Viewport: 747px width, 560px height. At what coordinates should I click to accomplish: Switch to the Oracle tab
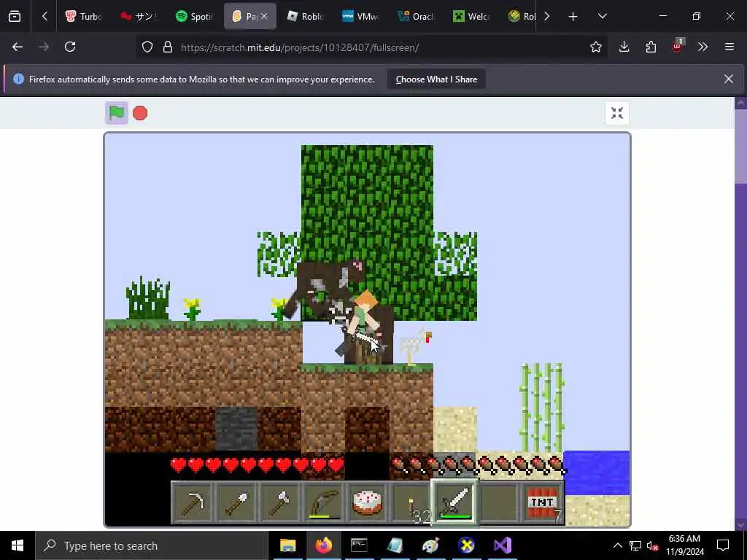(416, 16)
